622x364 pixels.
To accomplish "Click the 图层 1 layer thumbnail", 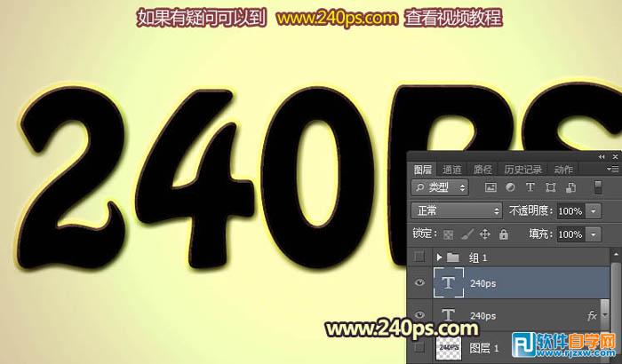I will tap(449, 348).
